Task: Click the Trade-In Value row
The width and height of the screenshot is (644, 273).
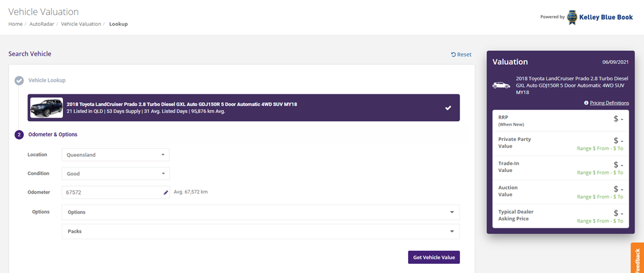Action: point(560,168)
